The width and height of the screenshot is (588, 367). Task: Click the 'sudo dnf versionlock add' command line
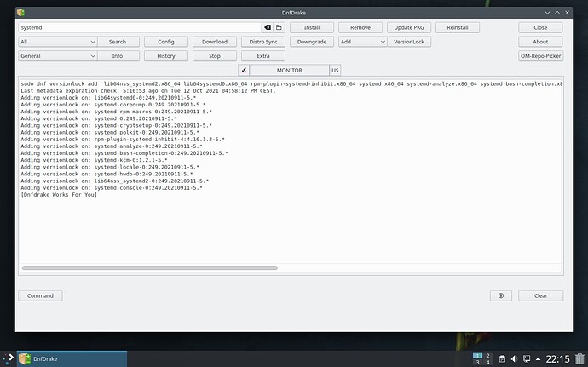point(291,84)
